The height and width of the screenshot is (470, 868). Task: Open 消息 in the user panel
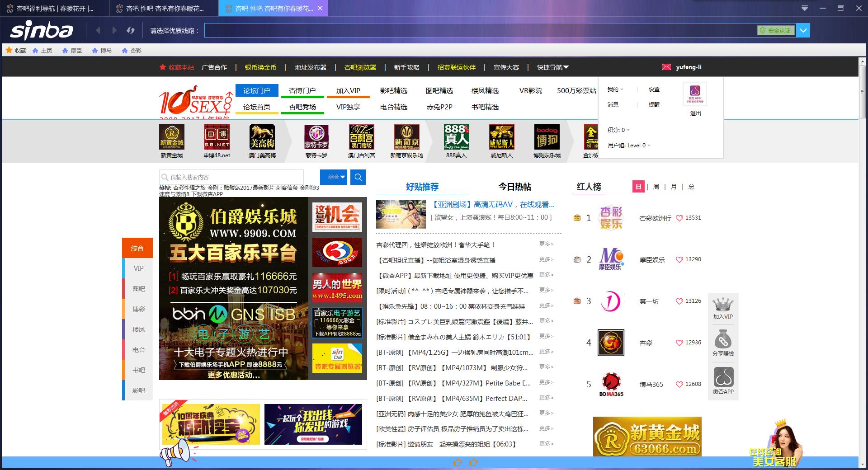point(613,104)
